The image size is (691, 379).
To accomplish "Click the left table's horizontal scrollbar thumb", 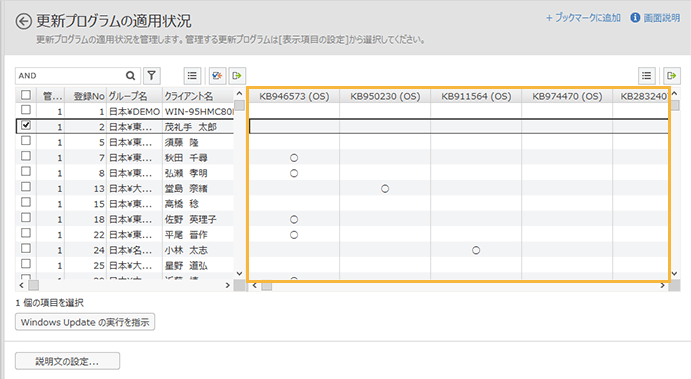I will [33, 286].
